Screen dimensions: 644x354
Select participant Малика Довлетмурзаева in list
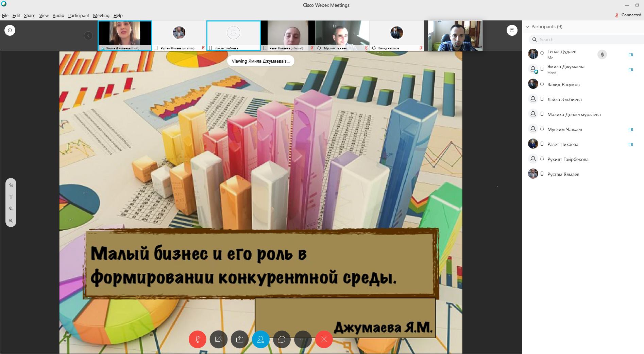[x=583, y=114]
